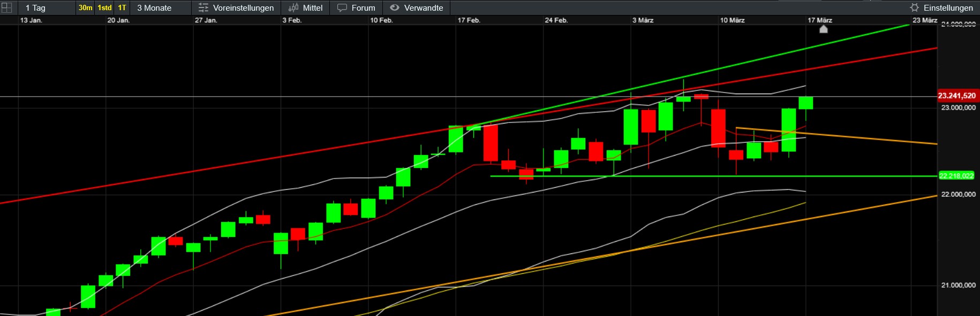Click the 10 März date label
The height and width of the screenshot is (316, 980).
pyautogui.click(x=732, y=20)
